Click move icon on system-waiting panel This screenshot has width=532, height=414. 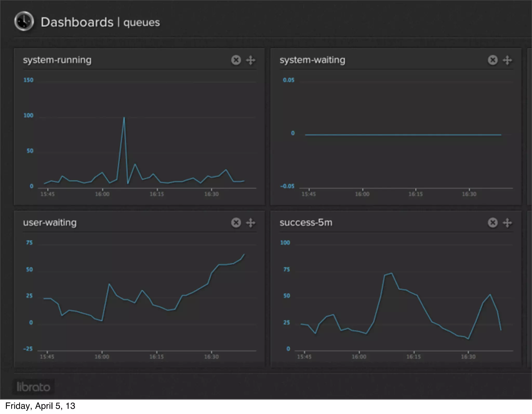coord(507,60)
